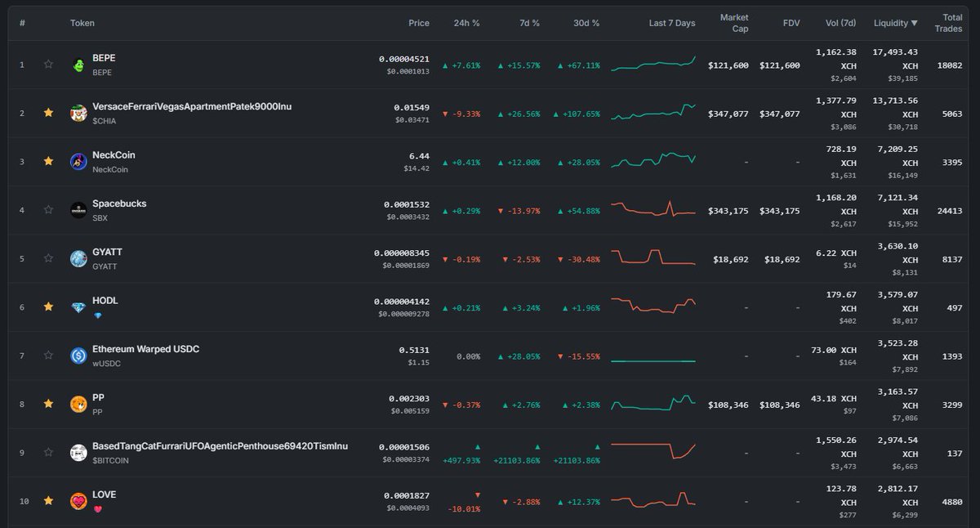Click the Spacebucks SBX logo icon
The width and height of the screenshot is (980, 528).
(78, 210)
